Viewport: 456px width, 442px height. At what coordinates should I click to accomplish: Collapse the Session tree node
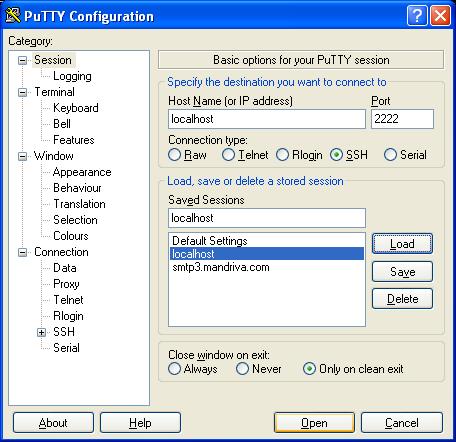22,60
